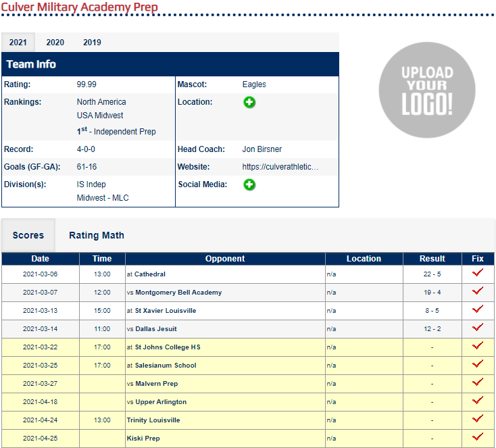Select the goals value 61-16
Image resolution: width=496 pixels, height=448 pixels.
tap(86, 167)
